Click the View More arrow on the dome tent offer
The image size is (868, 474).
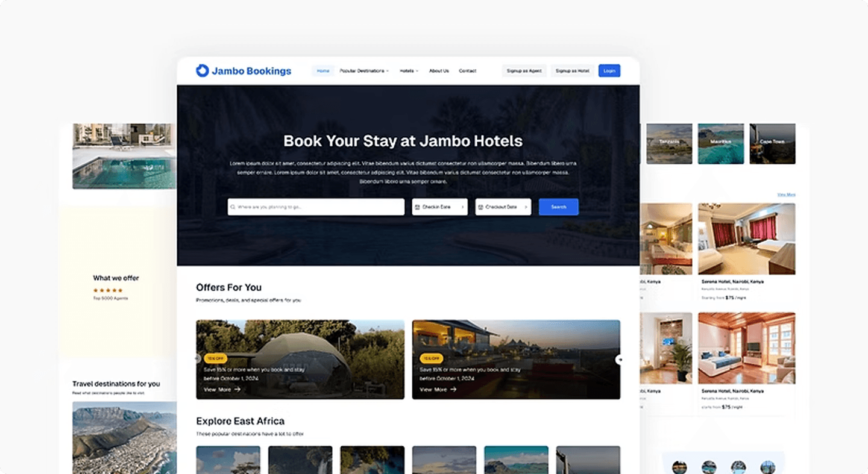pyautogui.click(x=237, y=390)
